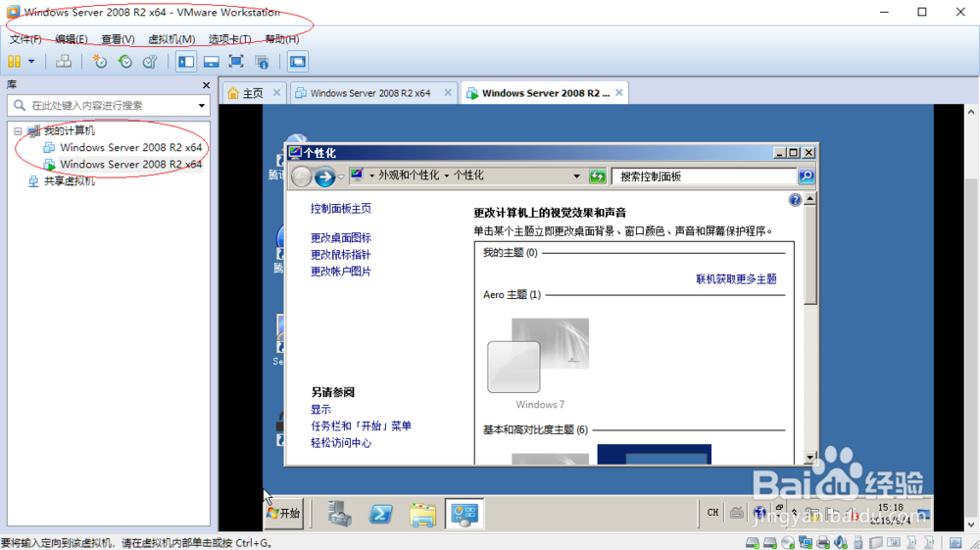Open the 虚拟机(M) menu
980x550 pixels.
pyautogui.click(x=171, y=39)
